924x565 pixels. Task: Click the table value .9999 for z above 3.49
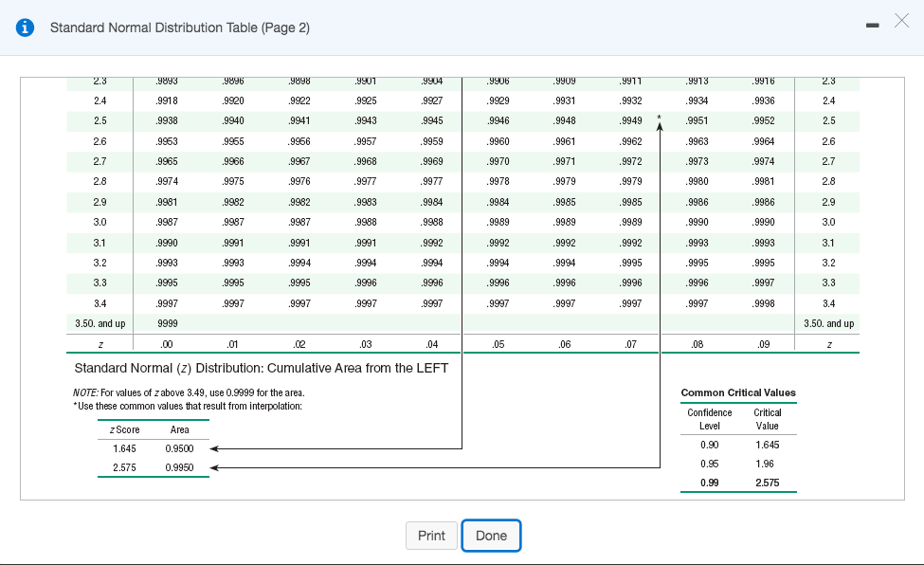[167, 321]
